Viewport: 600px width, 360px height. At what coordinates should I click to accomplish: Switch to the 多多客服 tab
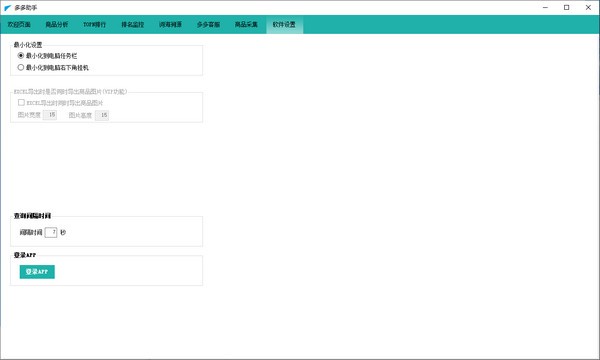point(208,24)
